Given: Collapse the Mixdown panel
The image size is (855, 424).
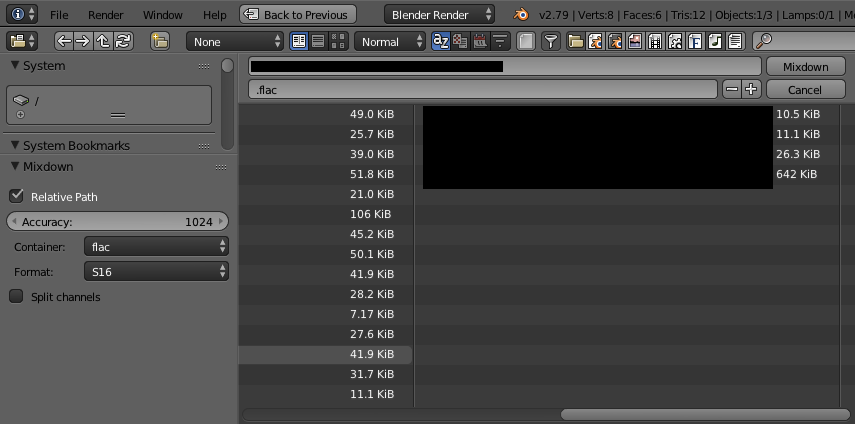Looking at the screenshot, I should pyautogui.click(x=15, y=166).
